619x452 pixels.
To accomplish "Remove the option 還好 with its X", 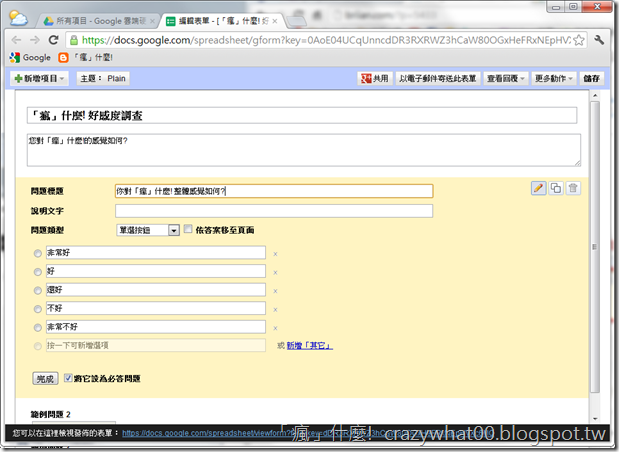I will [x=275, y=291].
